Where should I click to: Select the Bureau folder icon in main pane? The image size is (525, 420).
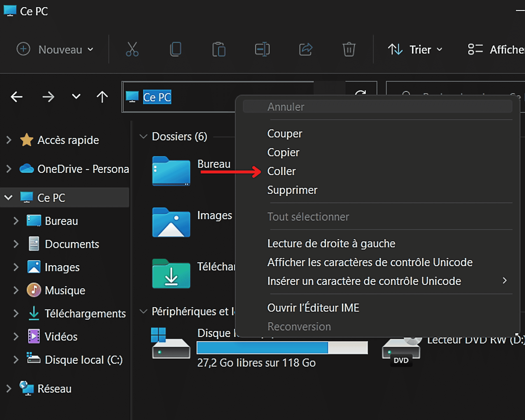pyautogui.click(x=171, y=171)
